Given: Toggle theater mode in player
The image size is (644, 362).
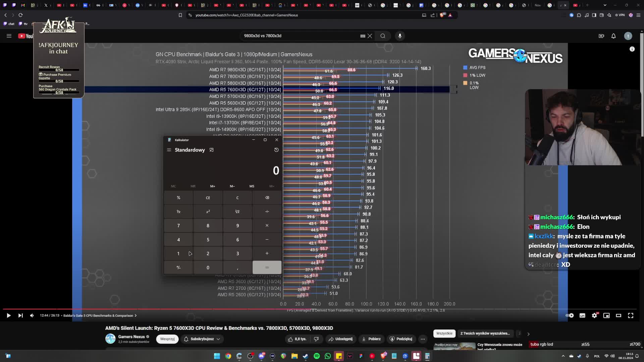Looking at the screenshot, I should [x=619, y=315].
